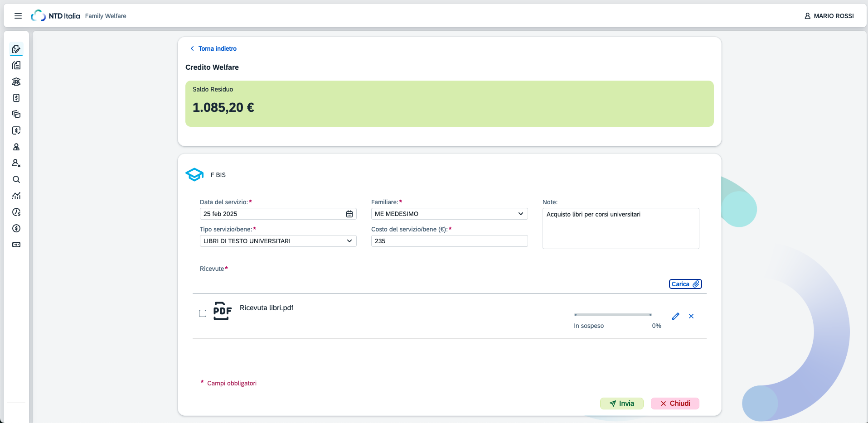Open the family members sidebar icon
Viewport: 868px width, 423px height.
point(16,82)
